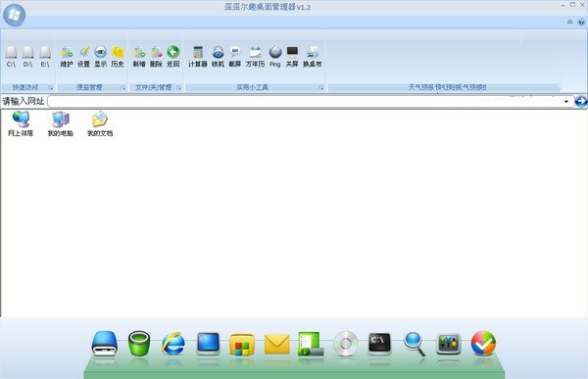Click the 换桌布 change wallpaper icon

(x=313, y=57)
